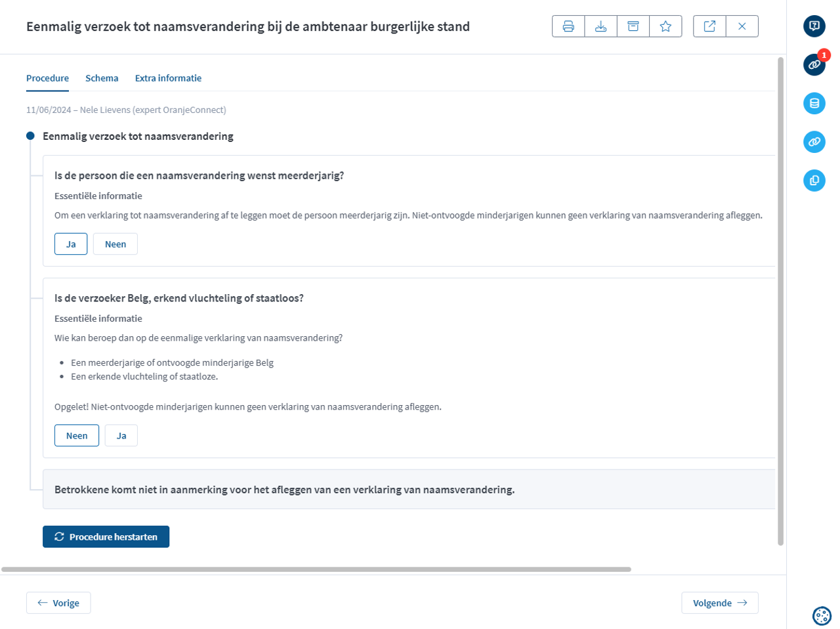840x629 pixels.
Task: Download the procedure via the download icon
Action: 600,26
